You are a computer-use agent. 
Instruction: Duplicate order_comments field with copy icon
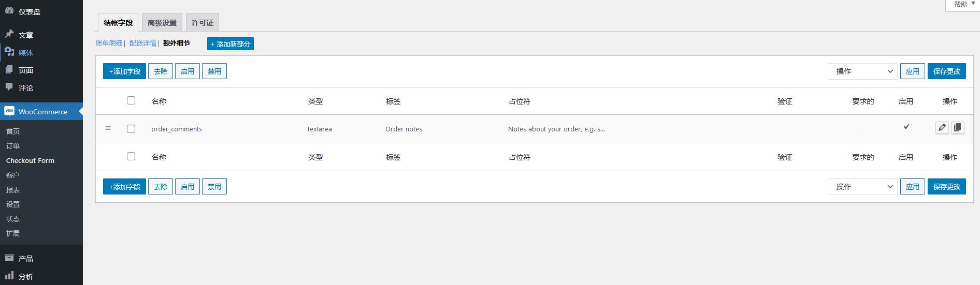(958, 128)
